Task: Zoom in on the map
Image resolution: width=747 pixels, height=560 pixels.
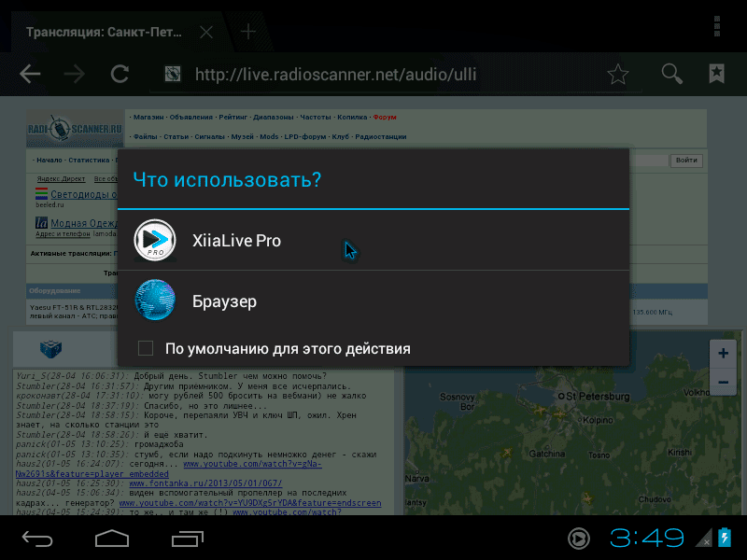Action: [722, 354]
